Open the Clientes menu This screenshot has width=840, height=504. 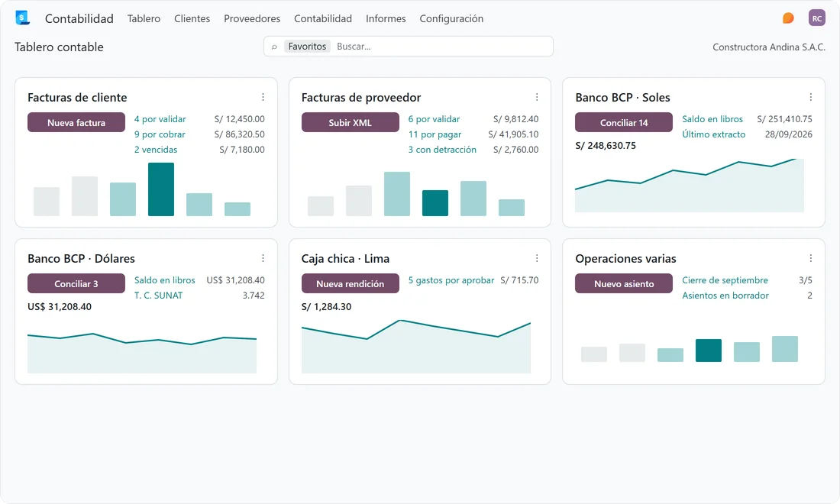(192, 18)
